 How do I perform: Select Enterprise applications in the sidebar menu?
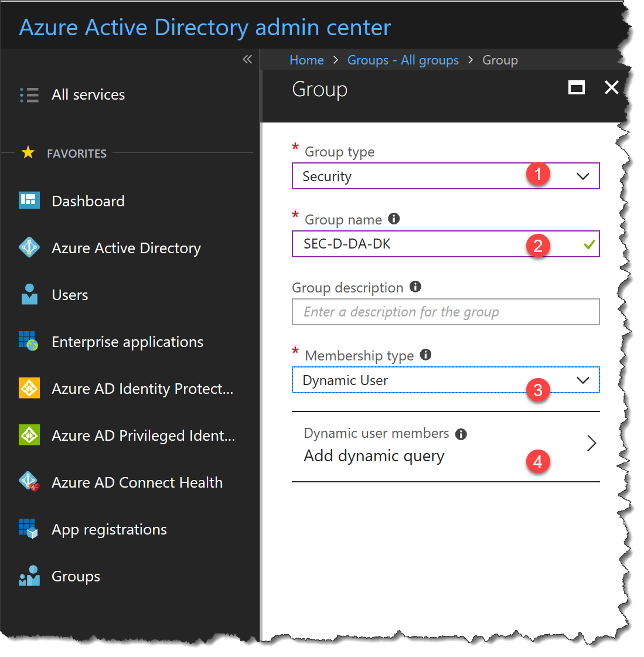tap(127, 341)
